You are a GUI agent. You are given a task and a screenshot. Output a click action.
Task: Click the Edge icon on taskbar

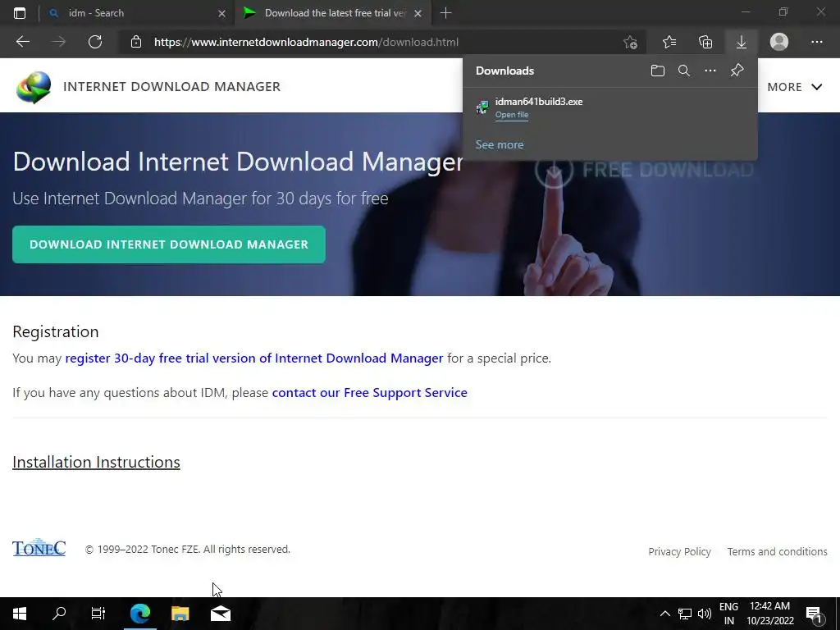click(140, 614)
